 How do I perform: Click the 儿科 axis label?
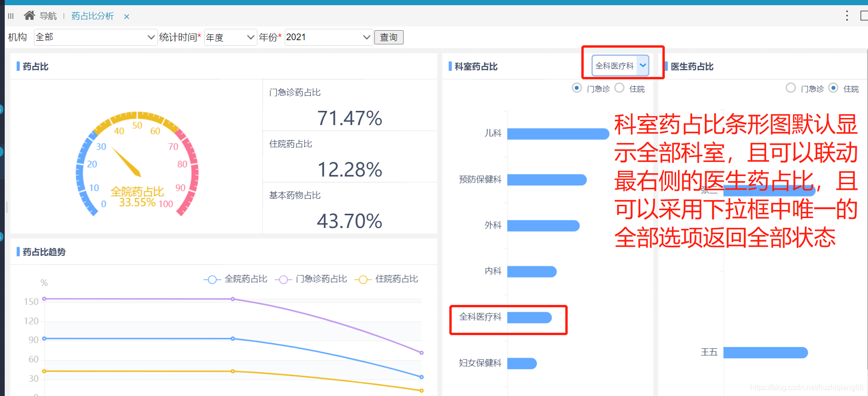pos(493,133)
